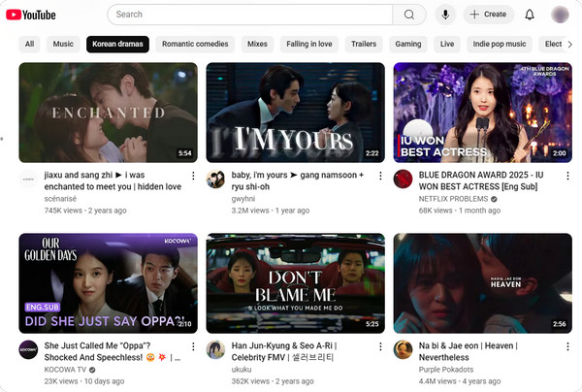Select the All filter chip

point(29,45)
